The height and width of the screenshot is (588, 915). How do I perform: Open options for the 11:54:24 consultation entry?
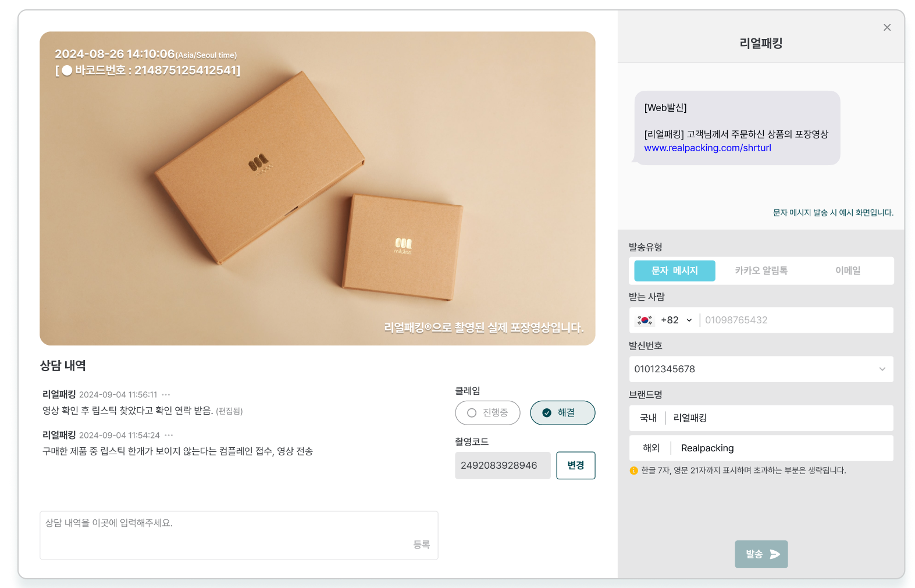pos(169,435)
